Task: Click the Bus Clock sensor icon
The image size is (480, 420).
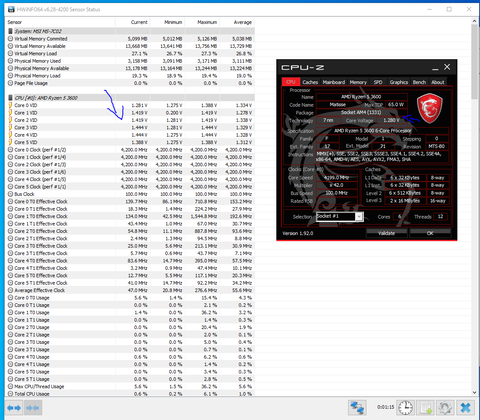Action: coord(10,194)
